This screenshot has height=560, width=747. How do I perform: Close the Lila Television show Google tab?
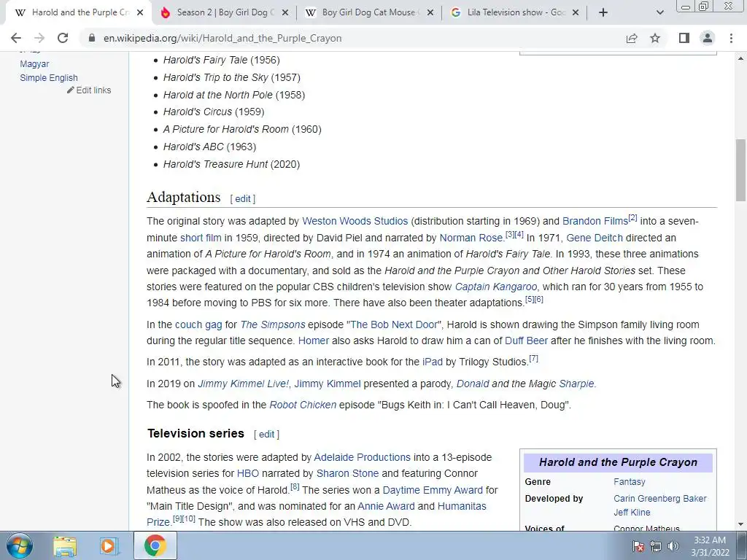pyautogui.click(x=576, y=13)
